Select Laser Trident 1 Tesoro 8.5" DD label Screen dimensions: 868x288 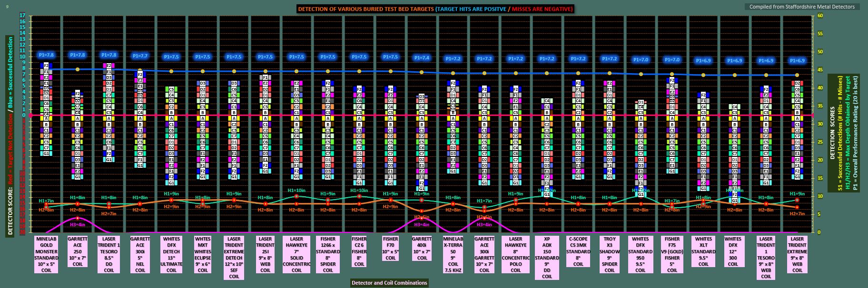coord(109,254)
